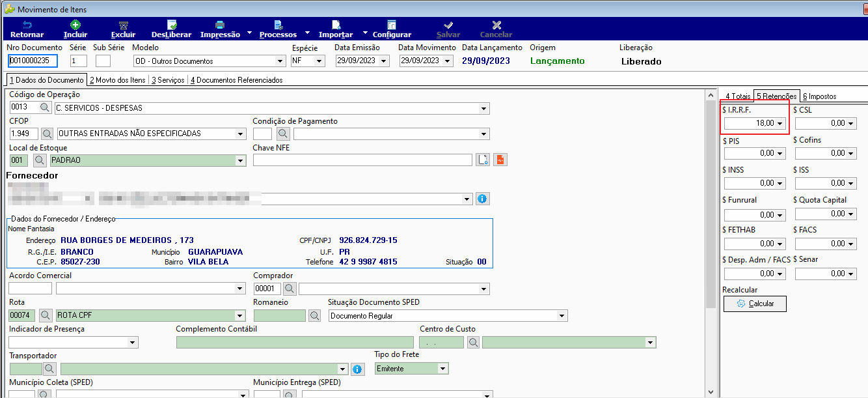Open the Impressão printer icon

[x=220, y=25]
